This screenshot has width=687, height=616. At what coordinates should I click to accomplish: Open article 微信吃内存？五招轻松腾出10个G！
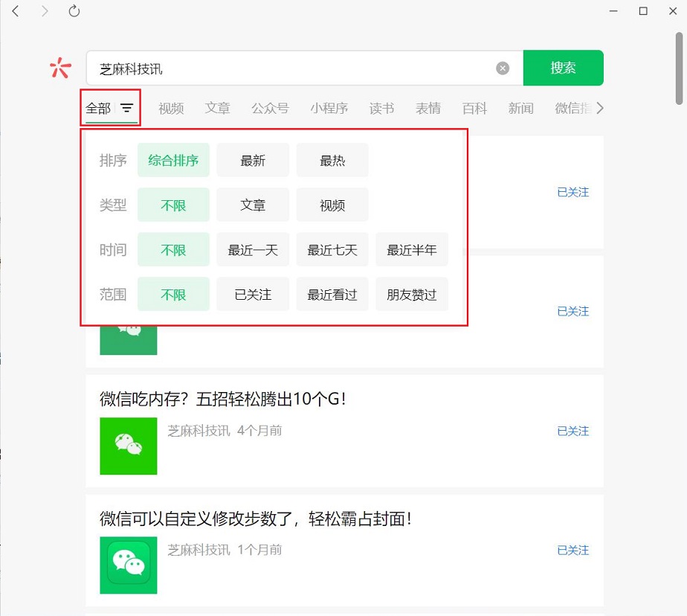click(x=223, y=399)
